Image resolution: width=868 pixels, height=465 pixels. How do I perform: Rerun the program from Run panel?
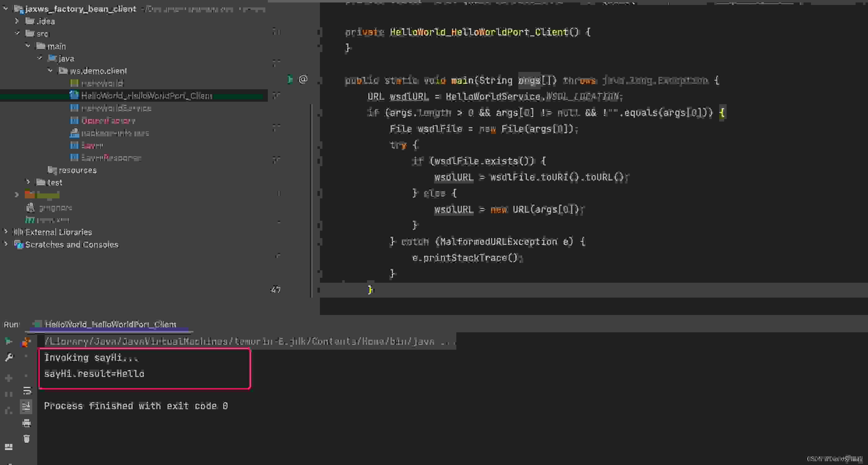click(8, 341)
